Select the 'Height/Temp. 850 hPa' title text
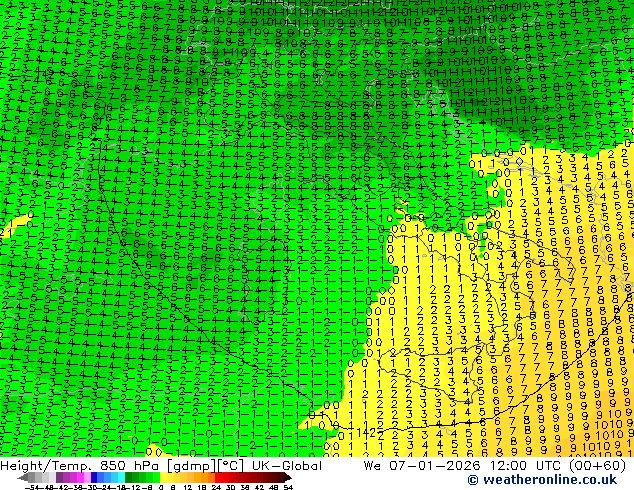 coord(81,466)
